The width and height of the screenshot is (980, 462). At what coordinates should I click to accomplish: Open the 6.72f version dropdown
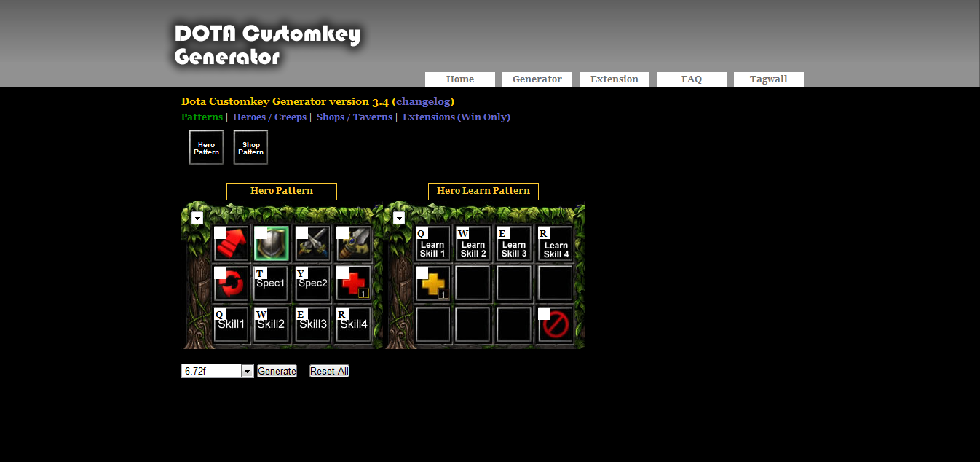click(217, 371)
